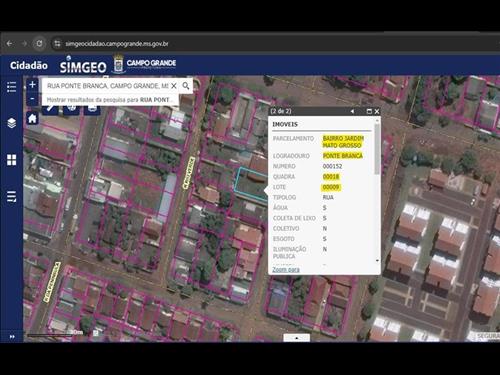Clear the address search text
This screenshot has width=500, height=375.
point(174,86)
